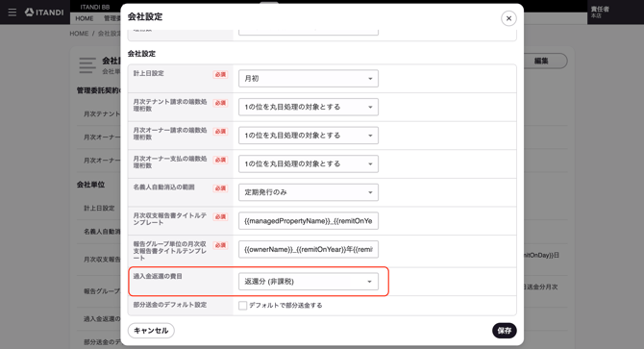Click the キャンセル button
This screenshot has width=644, height=349.
pos(151,331)
